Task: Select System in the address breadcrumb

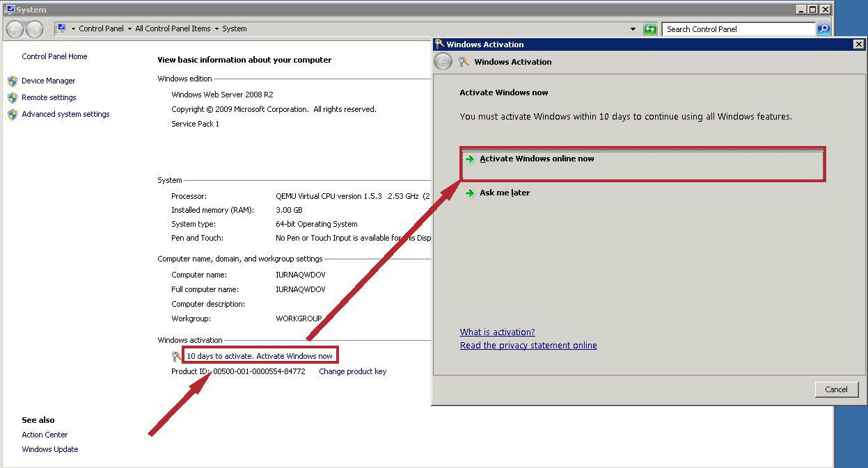Action: click(x=234, y=29)
